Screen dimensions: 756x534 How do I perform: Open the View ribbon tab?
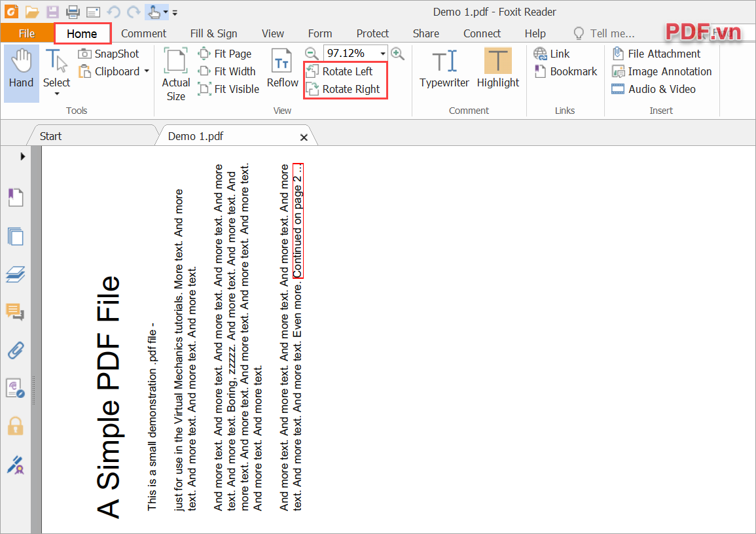(x=272, y=34)
